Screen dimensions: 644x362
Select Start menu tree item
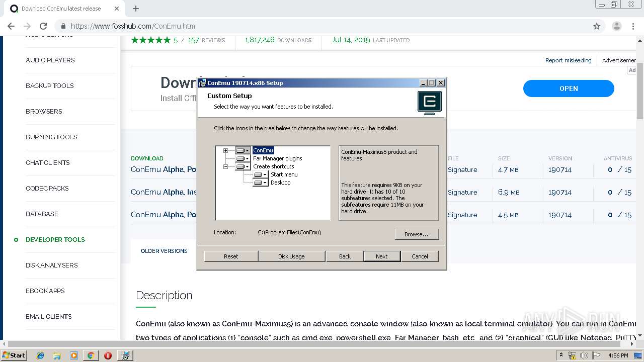(x=284, y=174)
